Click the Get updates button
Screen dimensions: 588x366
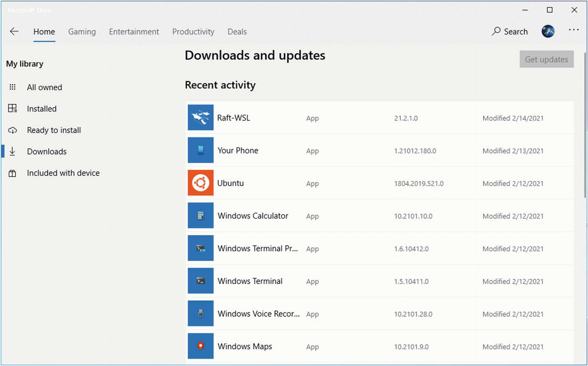pyautogui.click(x=547, y=59)
